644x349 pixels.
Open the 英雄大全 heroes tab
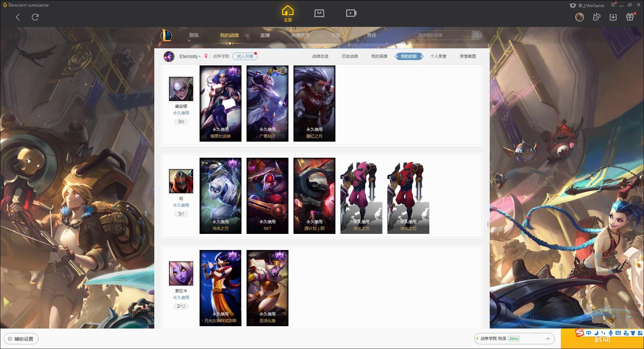click(x=301, y=35)
